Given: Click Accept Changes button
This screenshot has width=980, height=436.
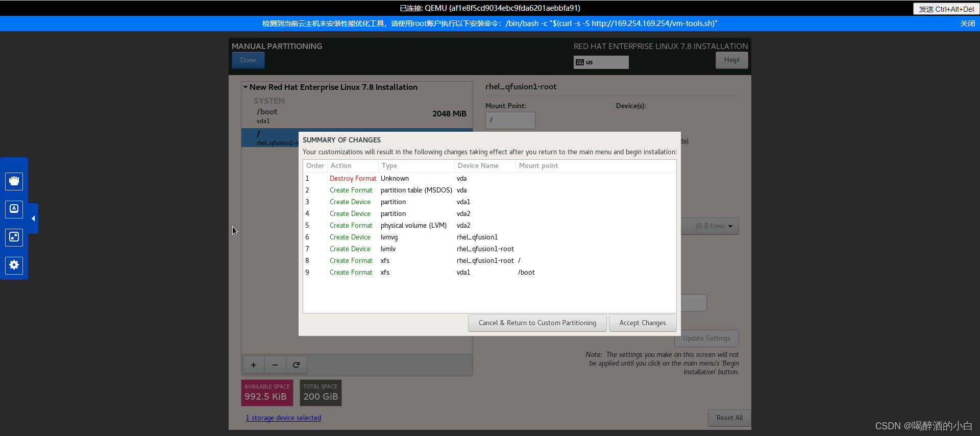Looking at the screenshot, I should [x=643, y=323].
